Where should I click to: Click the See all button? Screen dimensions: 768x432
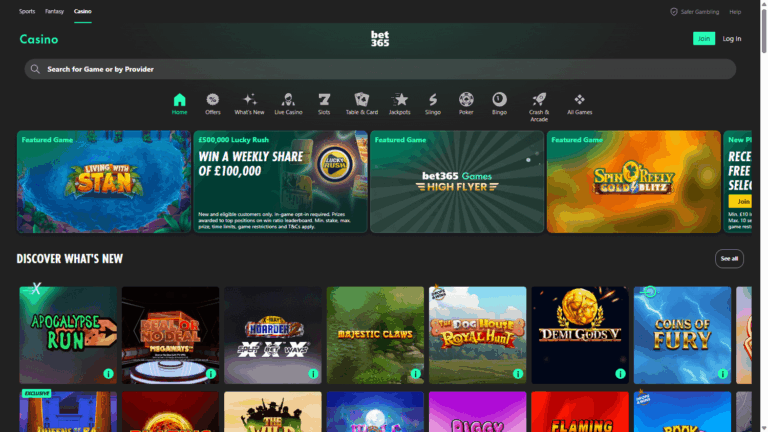point(729,259)
